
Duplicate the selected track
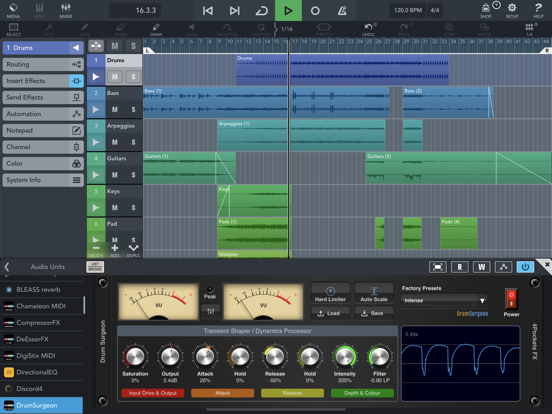133,250
